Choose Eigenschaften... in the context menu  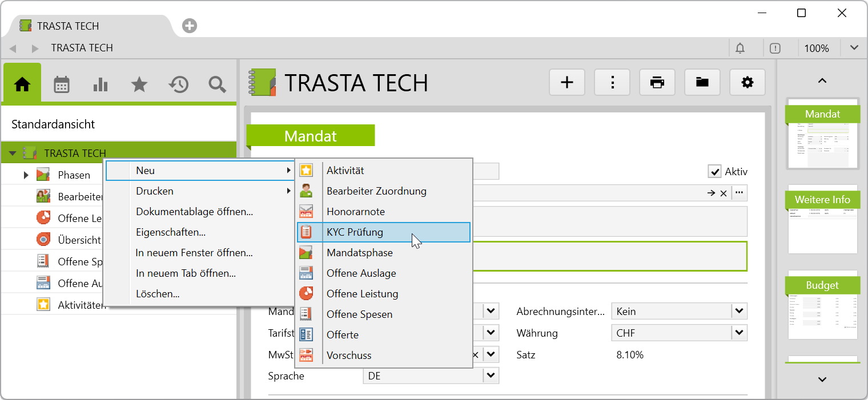171,232
